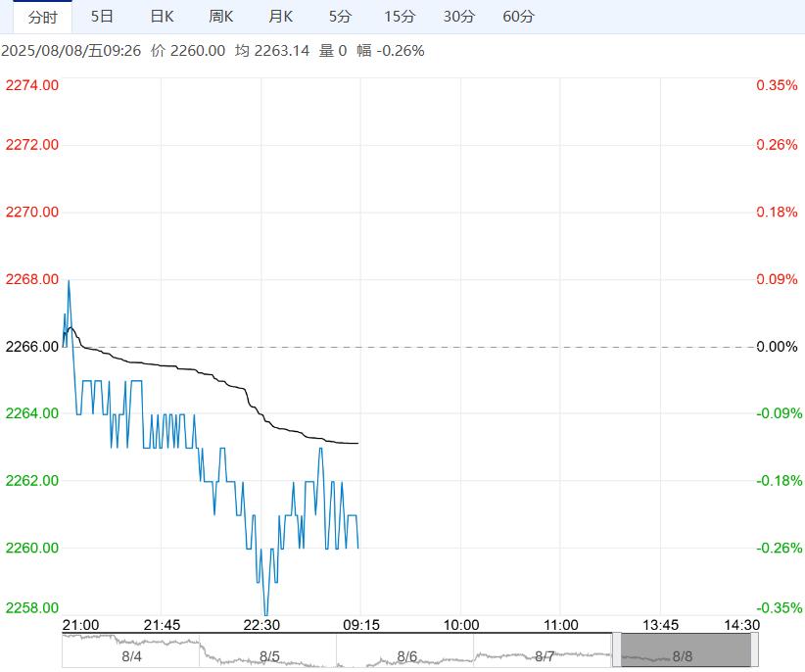
Task: Click the 均 2263.14 average readout
Action: (x=272, y=51)
